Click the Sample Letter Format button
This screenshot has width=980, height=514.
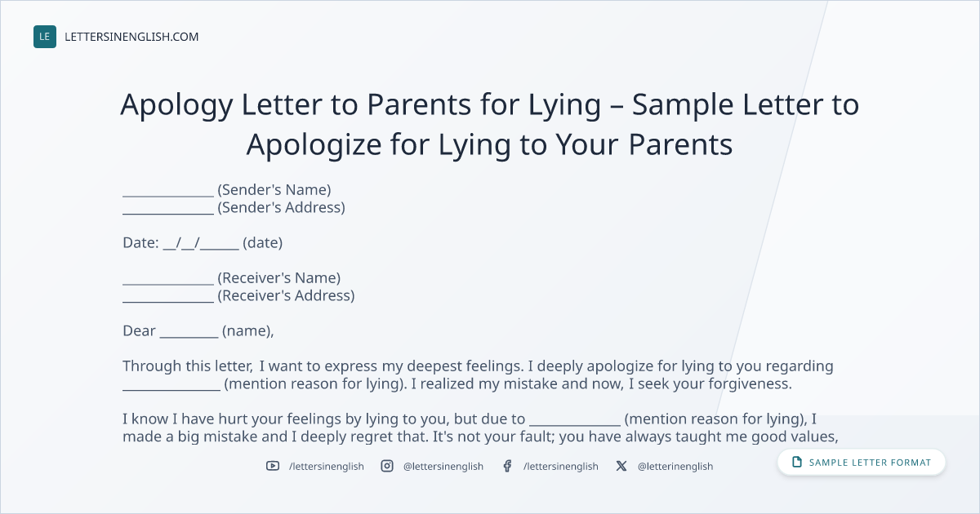tap(862, 463)
